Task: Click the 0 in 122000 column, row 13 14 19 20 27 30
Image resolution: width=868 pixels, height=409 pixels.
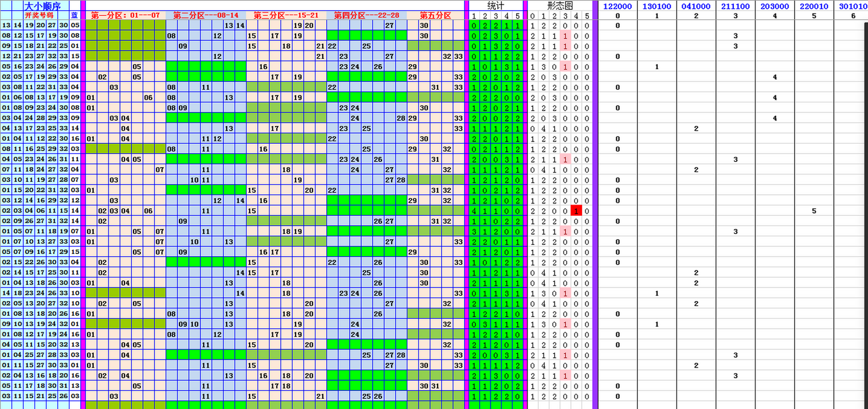Action: click(x=618, y=26)
